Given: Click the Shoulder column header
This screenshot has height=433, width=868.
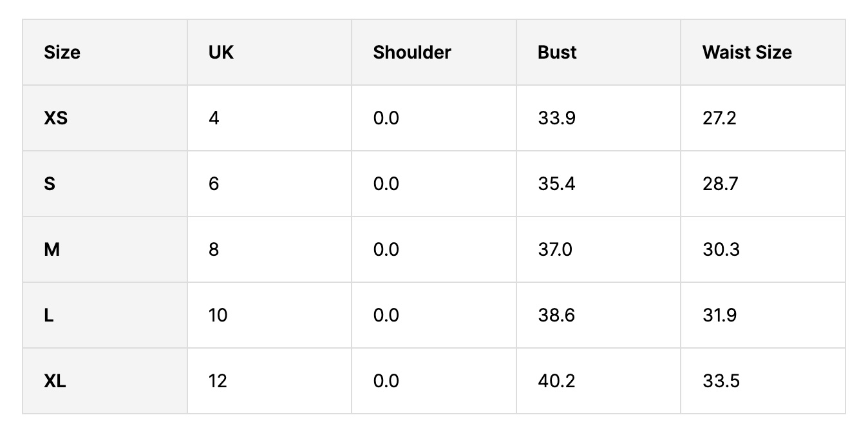Looking at the screenshot, I should [x=412, y=52].
